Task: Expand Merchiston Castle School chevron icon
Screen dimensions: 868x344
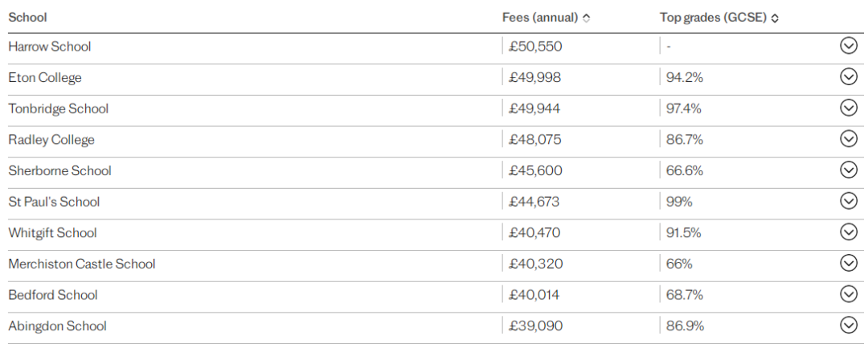Action: tap(849, 264)
